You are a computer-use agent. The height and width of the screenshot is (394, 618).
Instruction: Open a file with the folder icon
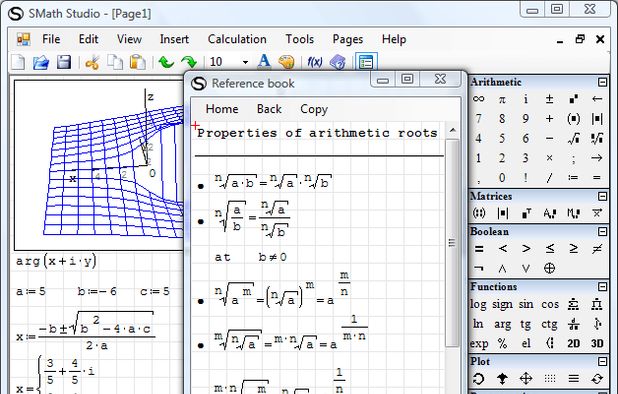tap(41, 62)
